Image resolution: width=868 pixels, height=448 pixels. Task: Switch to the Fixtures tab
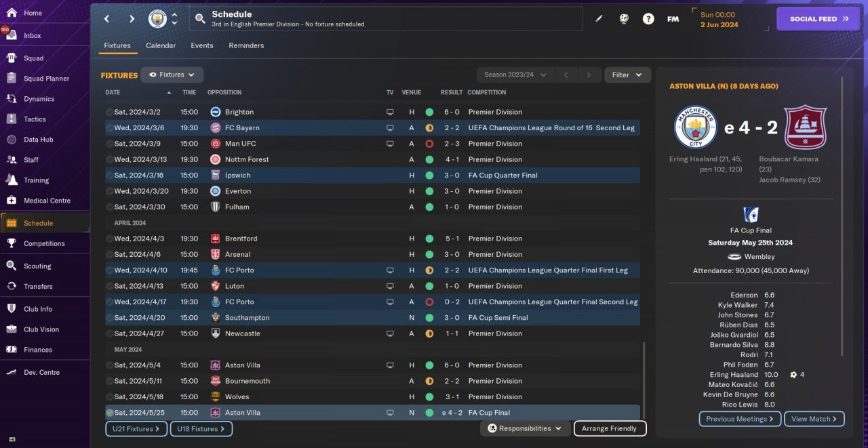(x=117, y=45)
